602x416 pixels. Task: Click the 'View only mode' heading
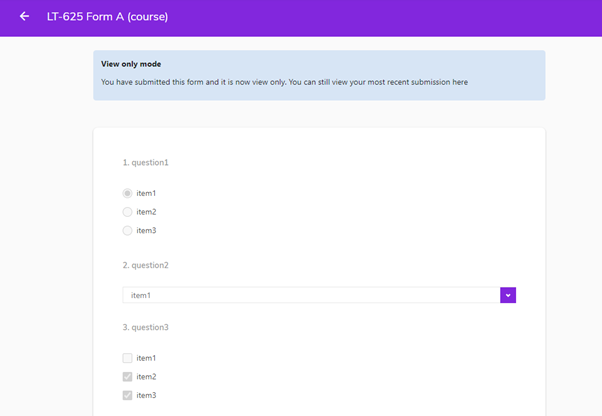click(x=131, y=64)
